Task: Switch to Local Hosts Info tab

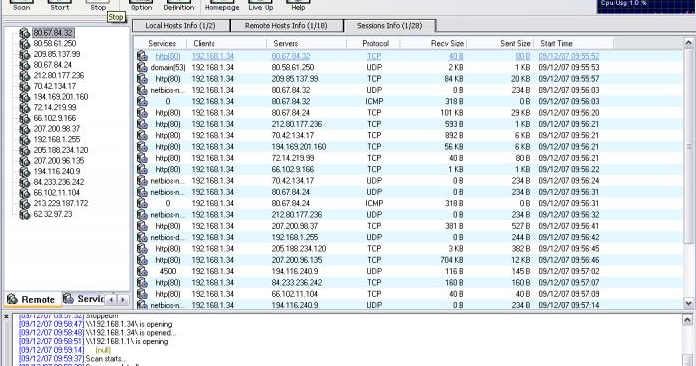Action: pyautogui.click(x=181, y=26)
